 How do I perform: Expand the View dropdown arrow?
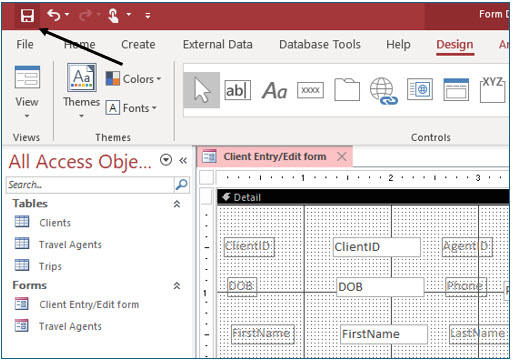click(x=27, y=116)
